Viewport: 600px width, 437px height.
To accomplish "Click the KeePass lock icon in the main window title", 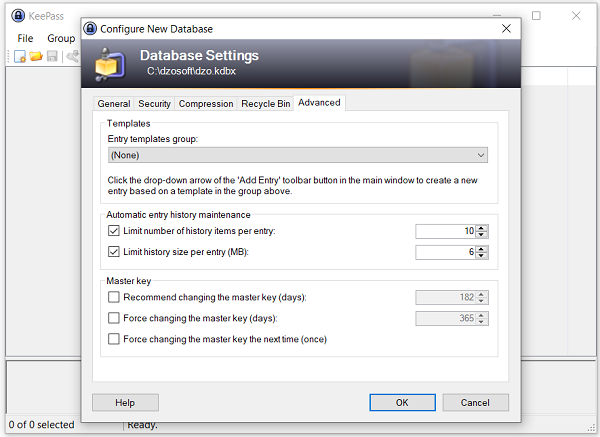I will coord(18,16).
